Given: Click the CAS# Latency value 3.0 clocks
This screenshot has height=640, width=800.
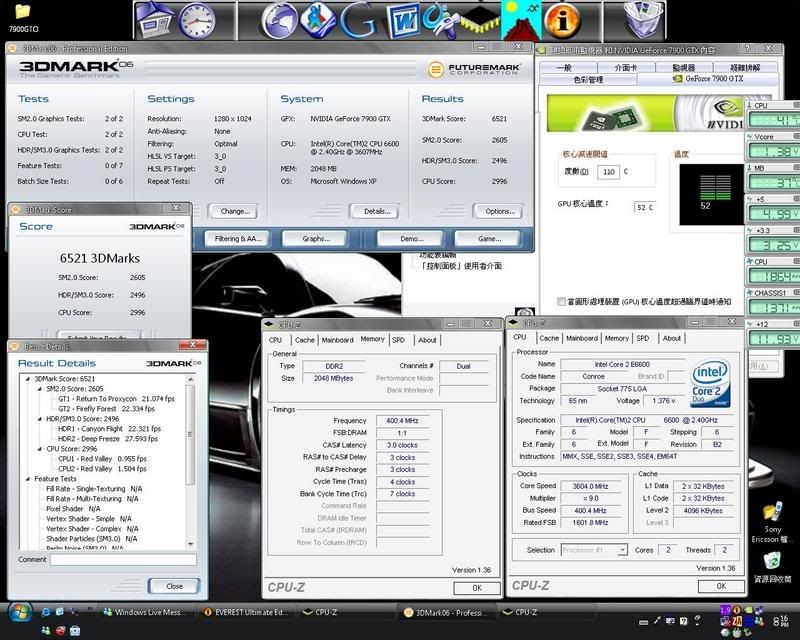Looking at the screenshot, I should tap(402, 445).
